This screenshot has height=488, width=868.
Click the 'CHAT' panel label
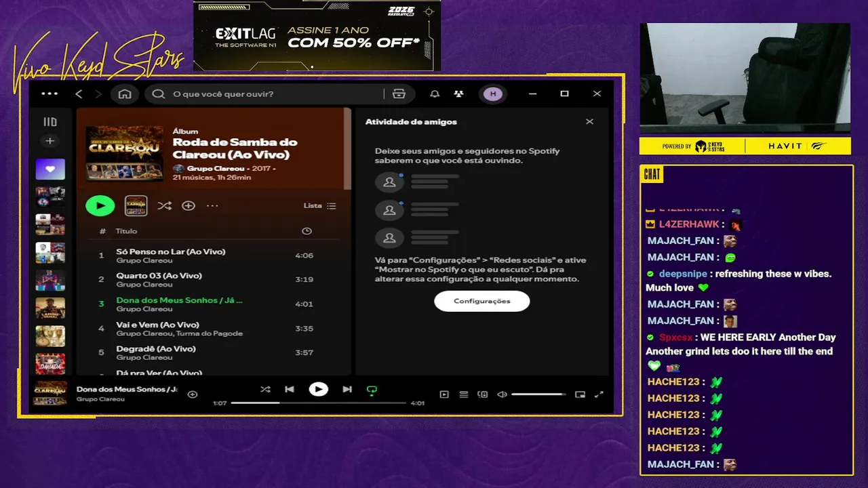click(x=652, y=174)
